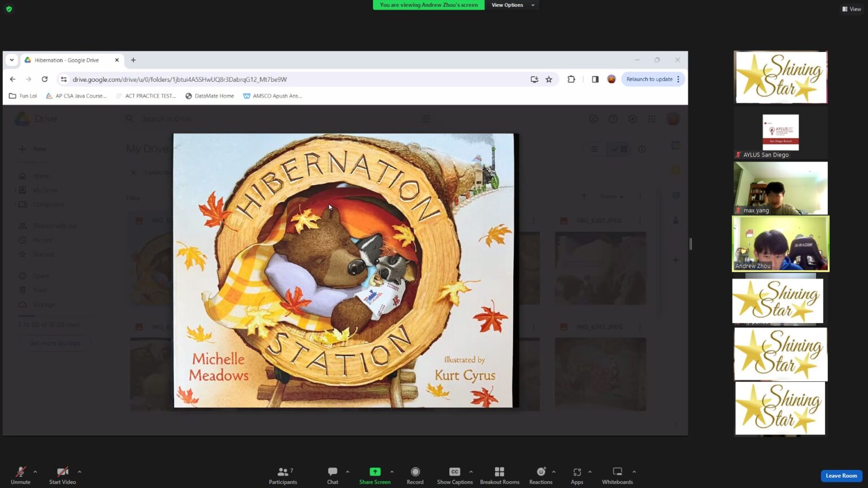This screenshot has width=868, height=488.
Task: Expand caption options arrow next to Show Captions
Action: (x=471, y=472)
